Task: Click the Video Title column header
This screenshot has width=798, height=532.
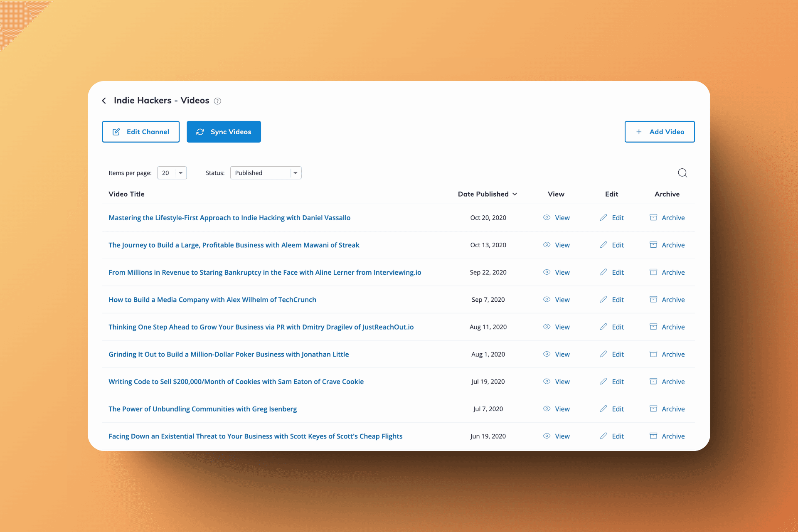Action: point(126,194)
